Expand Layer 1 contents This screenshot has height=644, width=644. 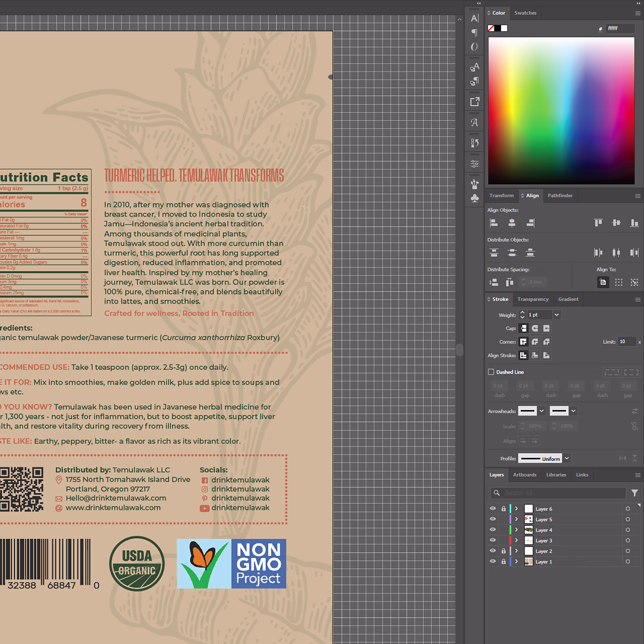(x=516, y=562)
